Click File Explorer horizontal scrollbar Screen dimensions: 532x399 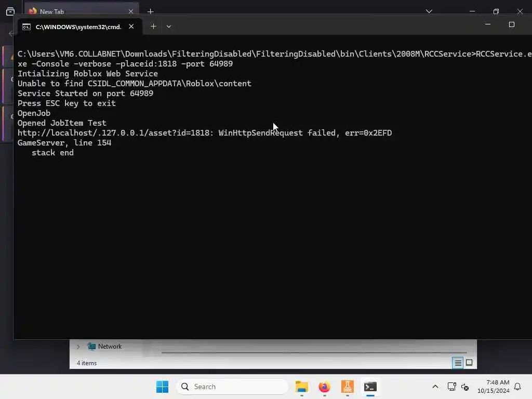314,353
